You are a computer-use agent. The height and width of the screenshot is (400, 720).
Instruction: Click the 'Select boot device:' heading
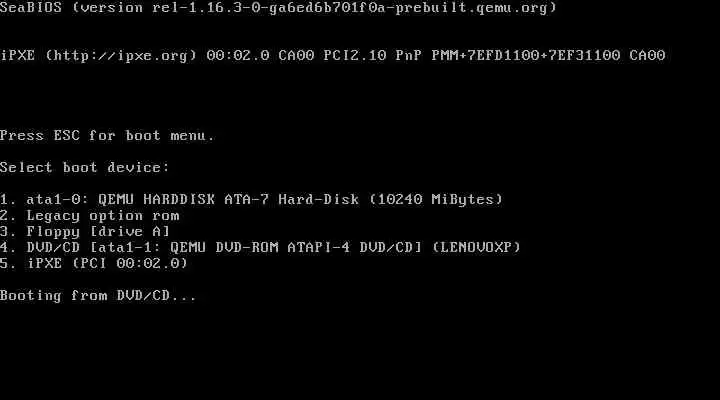[85, 168]
